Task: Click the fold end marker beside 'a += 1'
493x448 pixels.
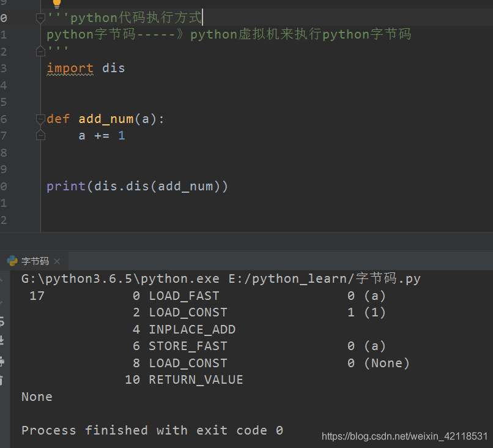Action: [x=40, y=135]
